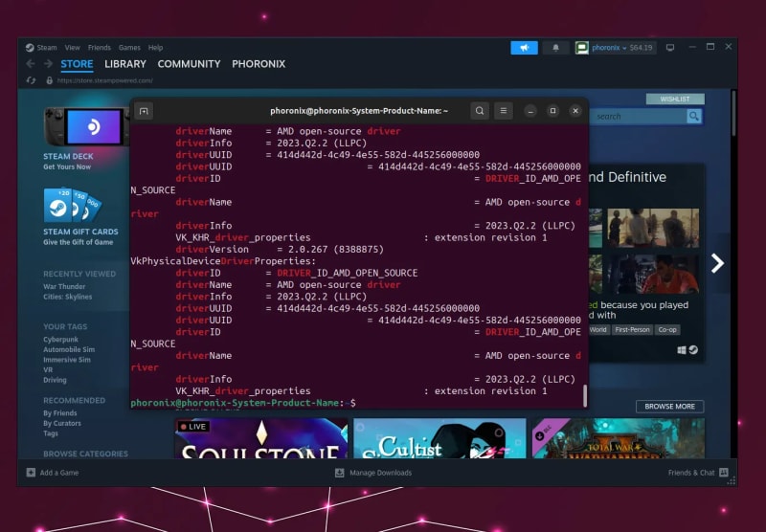The height and width of the screenshot is (532, 766).
Task: Click the Steam announcements megaphone icon
Action: click(524, 47)
